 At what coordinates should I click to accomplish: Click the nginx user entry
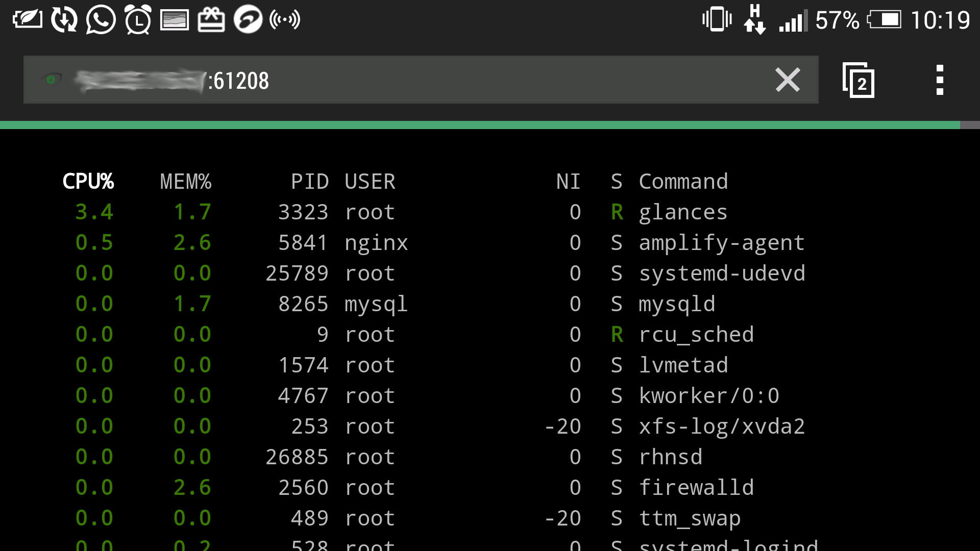coord(376,244)
